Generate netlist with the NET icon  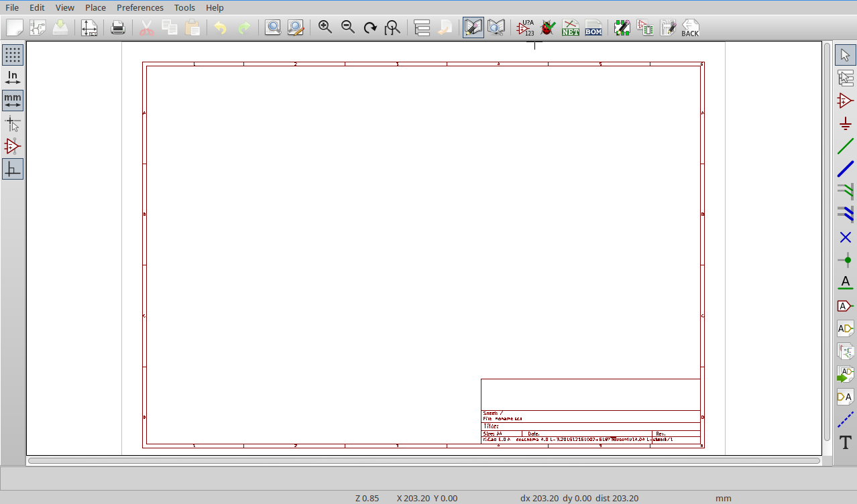[571, 27]
